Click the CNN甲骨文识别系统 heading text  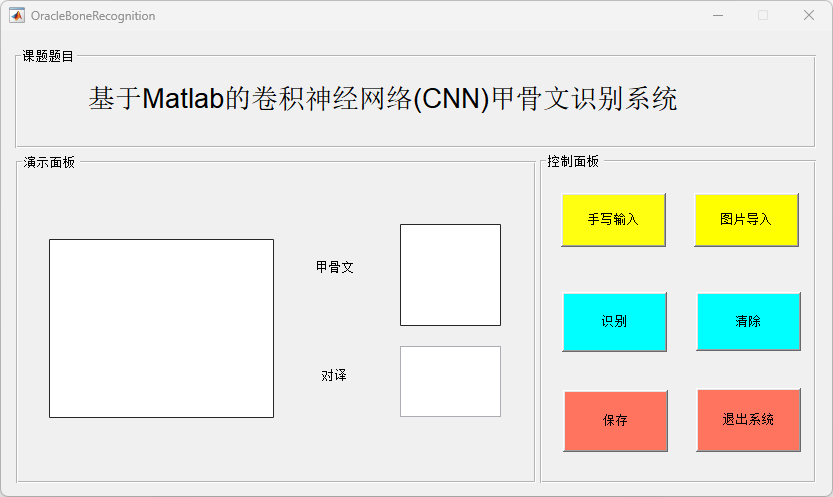[383, 100]
